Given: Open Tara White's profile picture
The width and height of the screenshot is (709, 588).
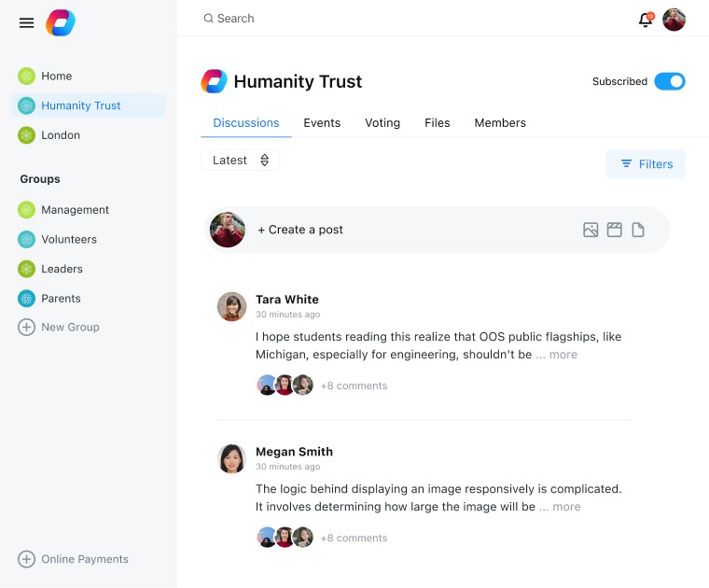Looking at the screenshot, I should 232,306.
